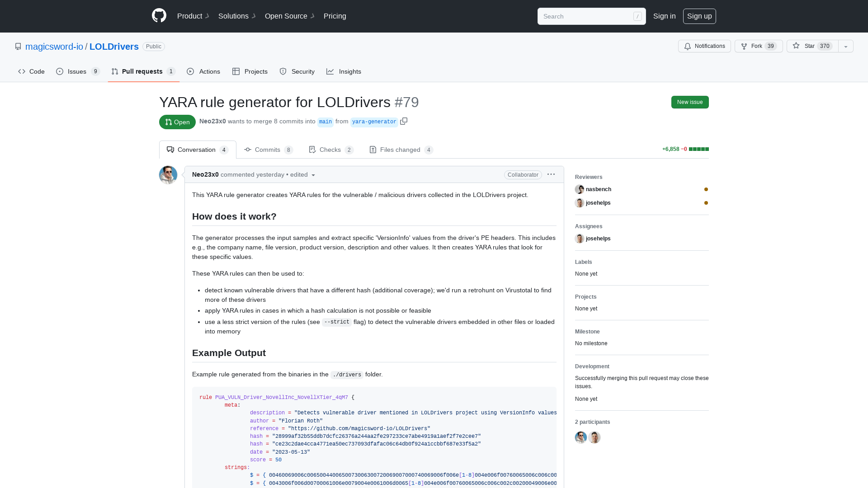Click the first participant avatar

[581, 437]
